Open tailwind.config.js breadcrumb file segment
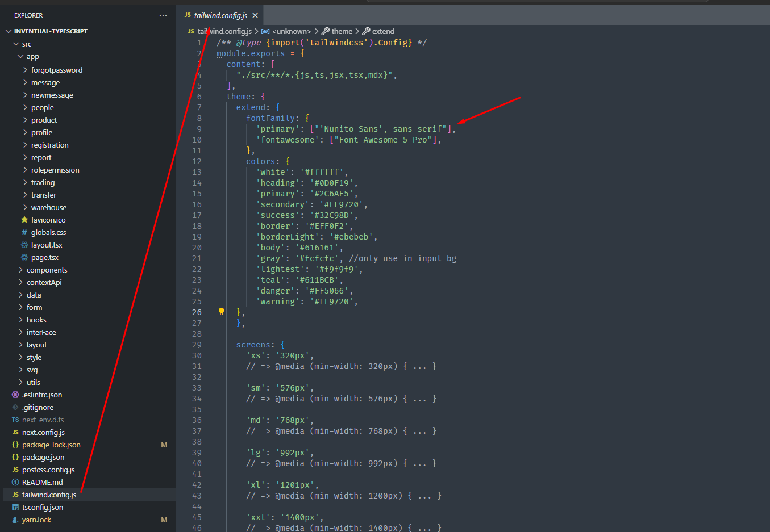 pos(224,31)
